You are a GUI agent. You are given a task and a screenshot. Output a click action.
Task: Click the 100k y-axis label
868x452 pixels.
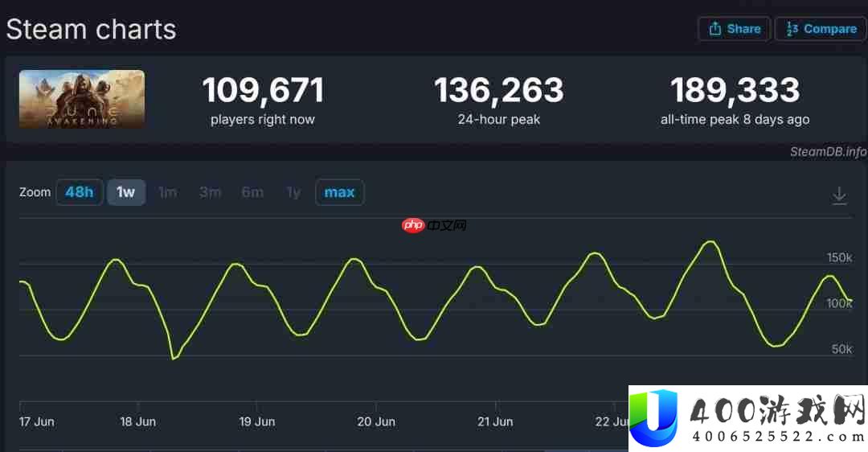click(840, 303)
